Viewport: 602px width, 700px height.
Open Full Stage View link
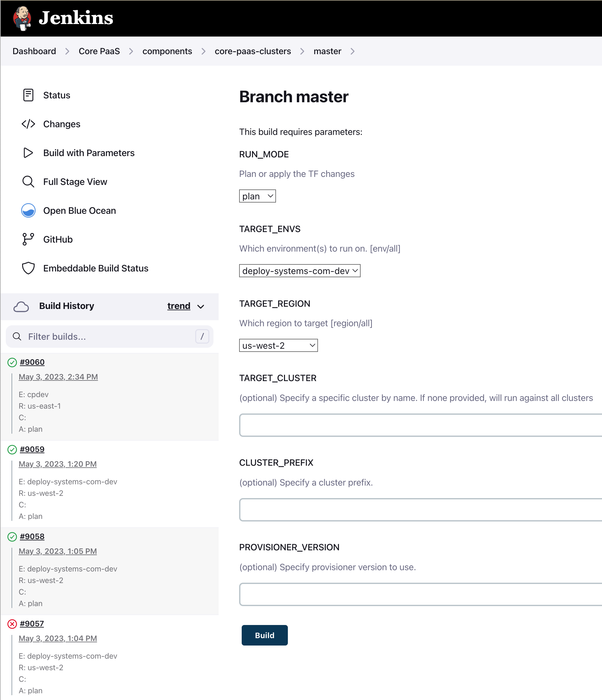tap(75, 182)
